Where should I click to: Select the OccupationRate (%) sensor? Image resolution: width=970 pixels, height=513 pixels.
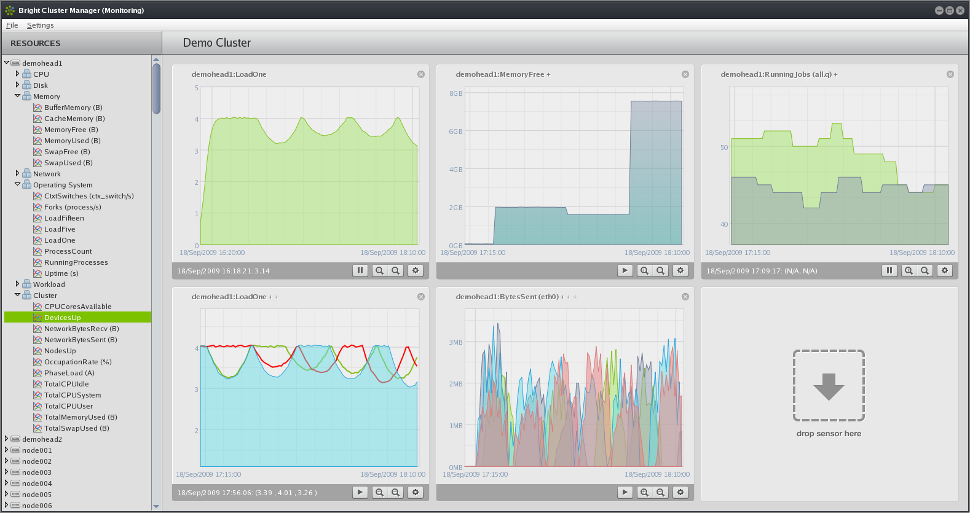coord(78,362)
